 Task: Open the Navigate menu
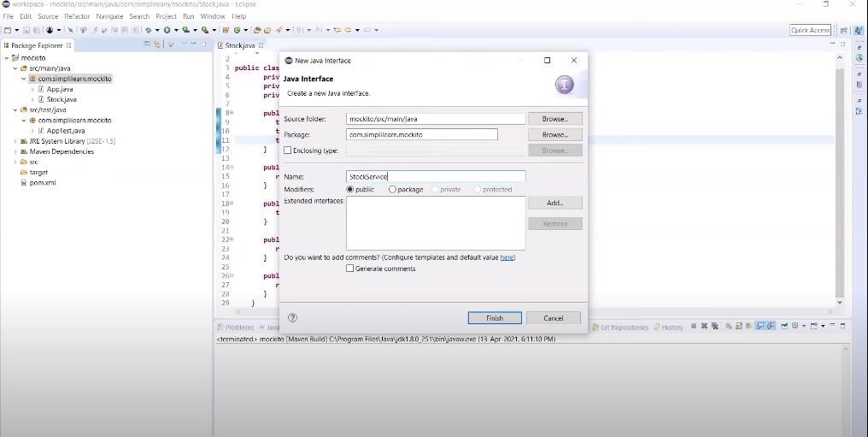(109, 16)
